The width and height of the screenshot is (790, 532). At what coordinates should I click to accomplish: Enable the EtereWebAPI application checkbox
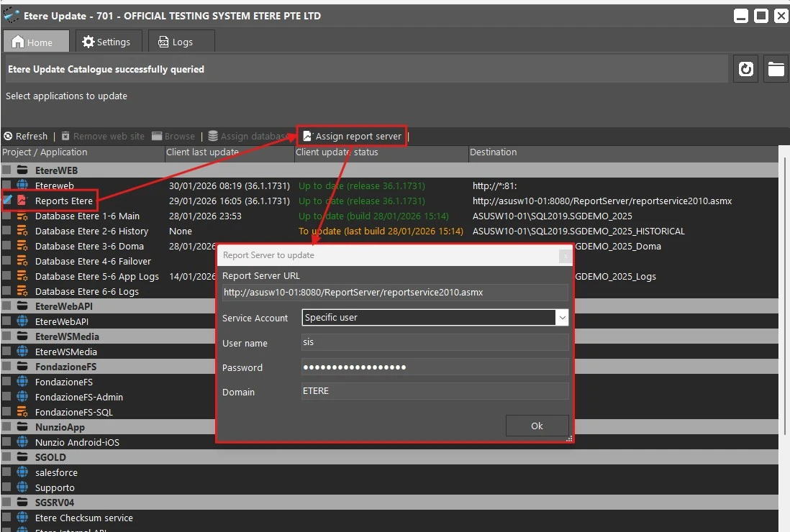pos(6,321)
